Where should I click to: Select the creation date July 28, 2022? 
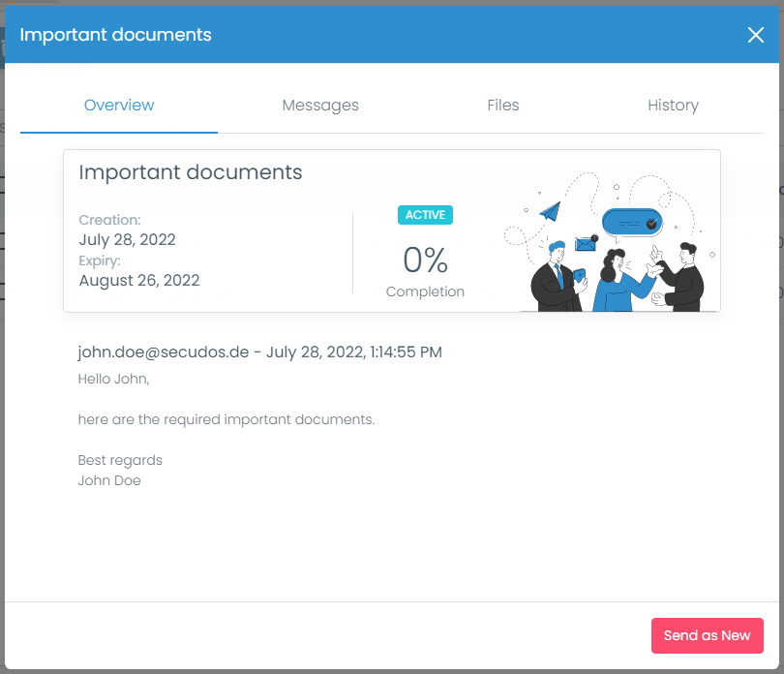pos(127,240)
